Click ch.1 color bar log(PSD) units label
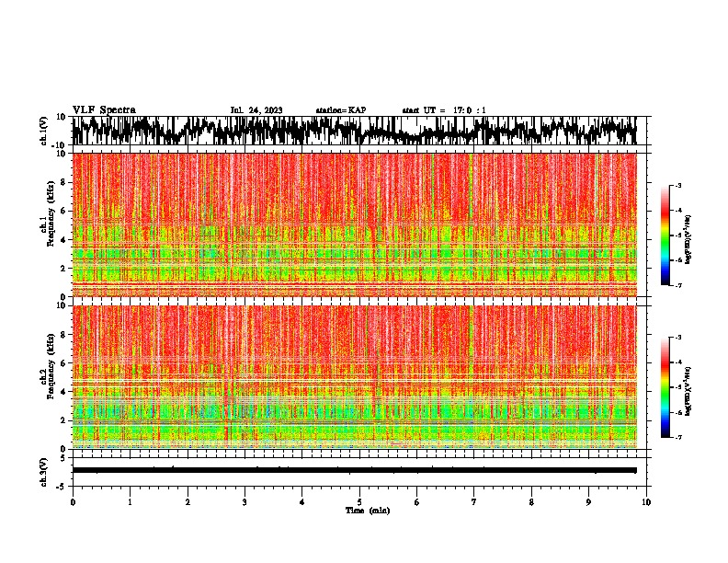 pos(688,239)
